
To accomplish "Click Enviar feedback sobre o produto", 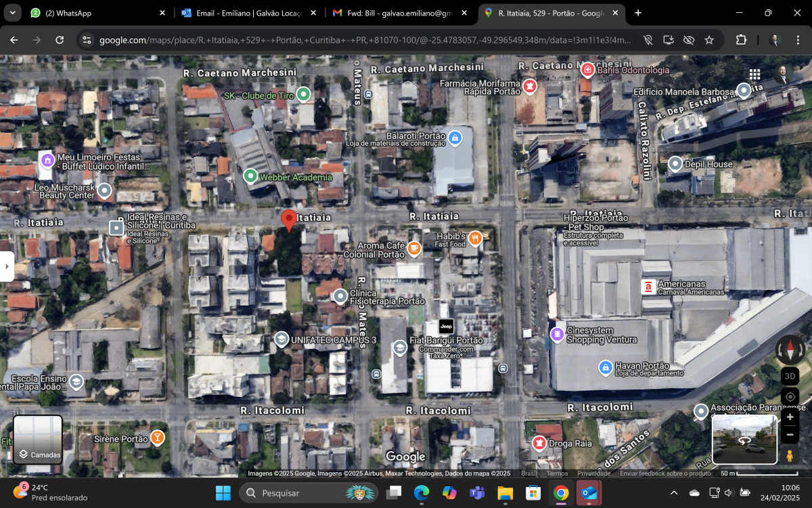I will (x=665, y=473).
